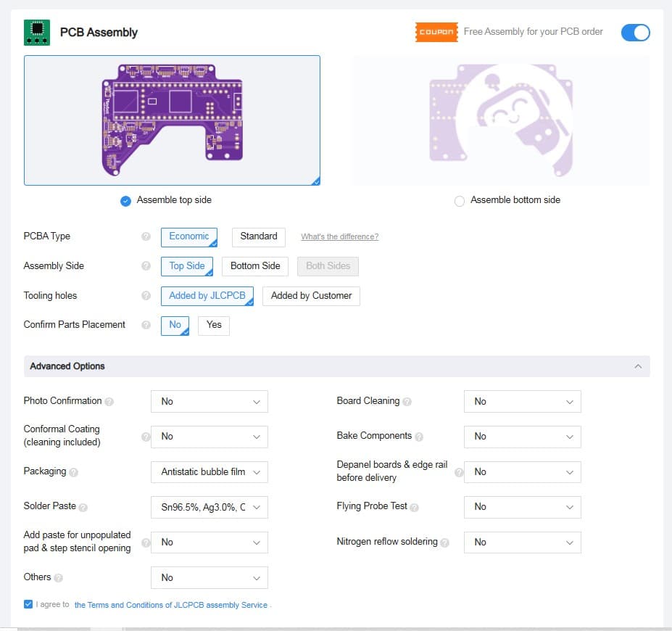Open Terms and Conditions of JLCPCB assembly link

click(x=170, y=605)
